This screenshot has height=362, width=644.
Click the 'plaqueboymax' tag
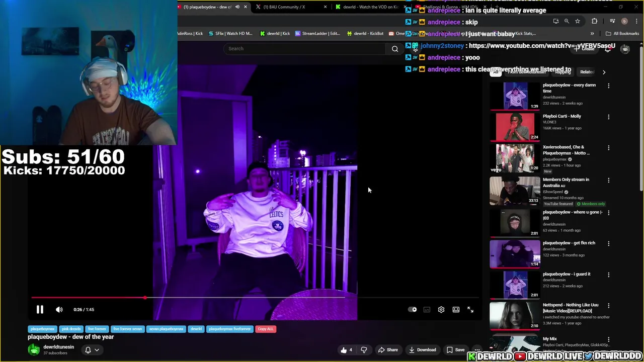click(42, 329)
